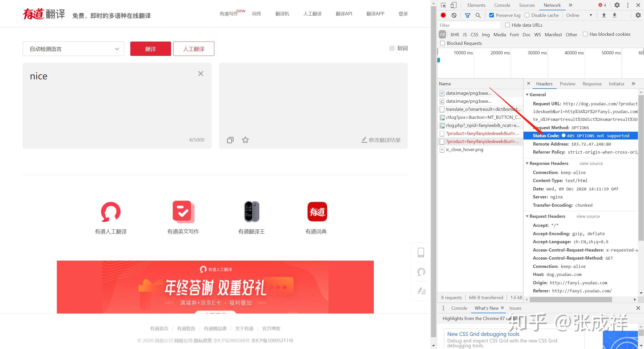Click the red error count badge
The width and height of the screenshot is (644, 349).
pos(602,5)
